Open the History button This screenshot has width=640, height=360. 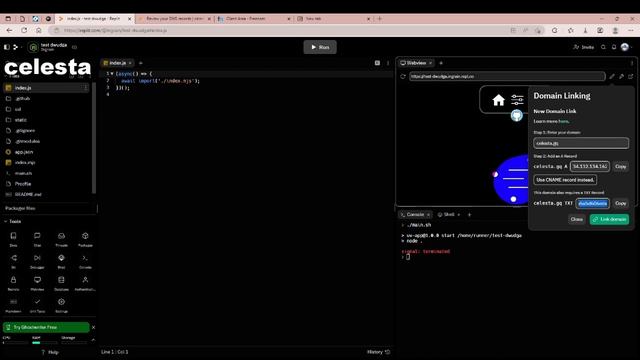coord(378,352)
